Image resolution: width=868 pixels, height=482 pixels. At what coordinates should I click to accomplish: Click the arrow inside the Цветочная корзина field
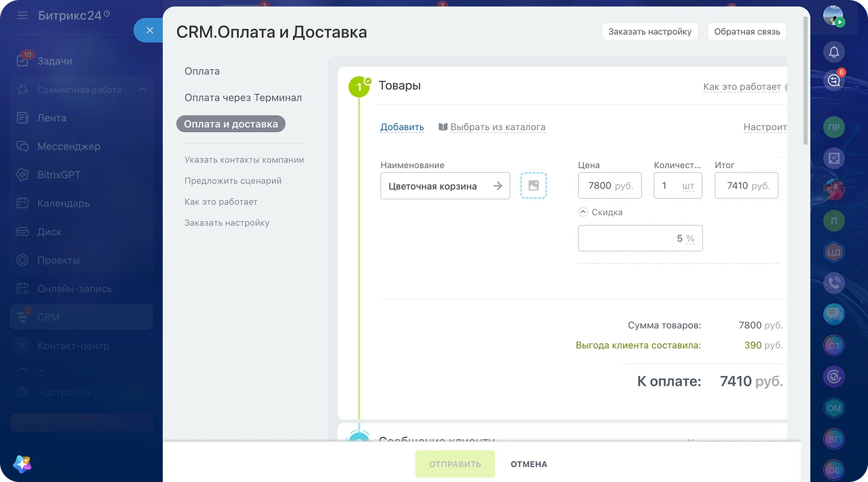(498, 186)
